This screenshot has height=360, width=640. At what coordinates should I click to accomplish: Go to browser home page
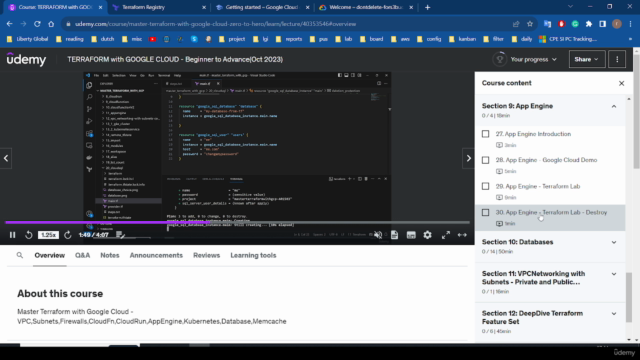click(51, 24)
